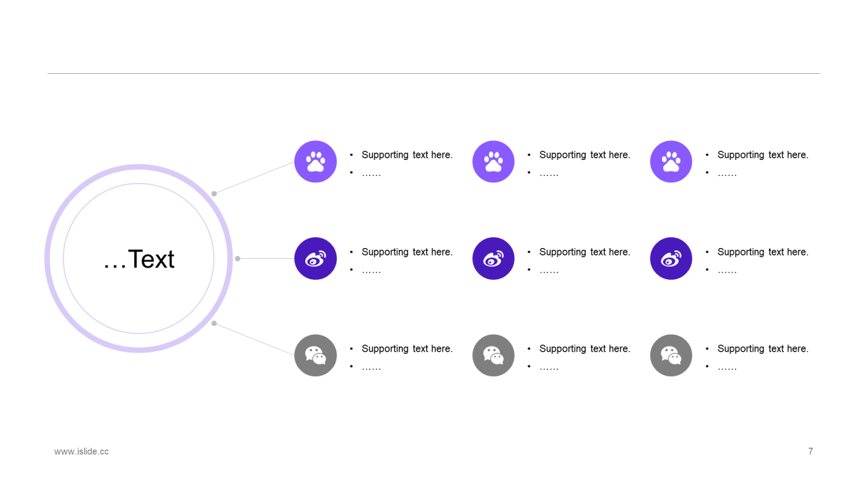Select "Supporting text here." beside middle paw icon

[x=585, y=155]
